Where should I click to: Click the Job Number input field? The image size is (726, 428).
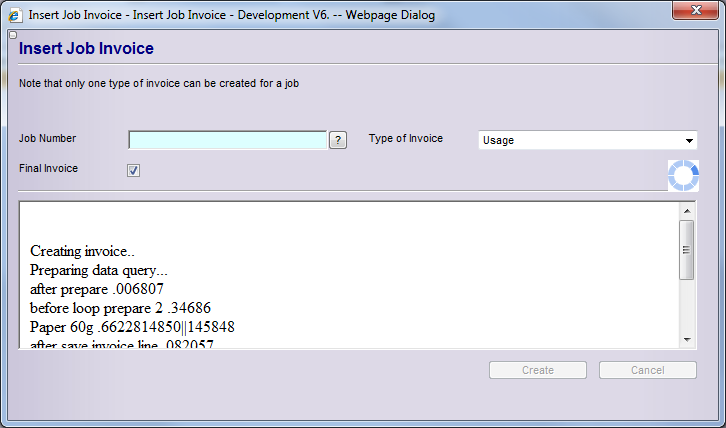(228, 140)
